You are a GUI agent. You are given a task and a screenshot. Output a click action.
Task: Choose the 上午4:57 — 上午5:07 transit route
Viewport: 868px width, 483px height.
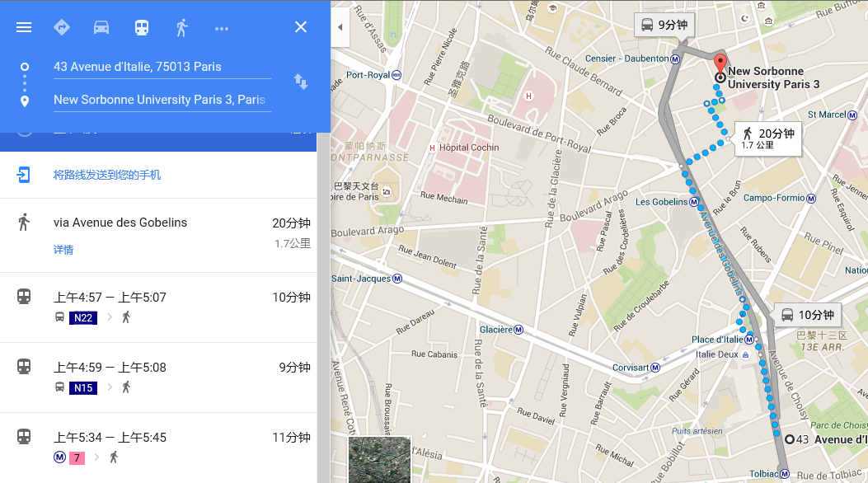(x=158, y=307)
